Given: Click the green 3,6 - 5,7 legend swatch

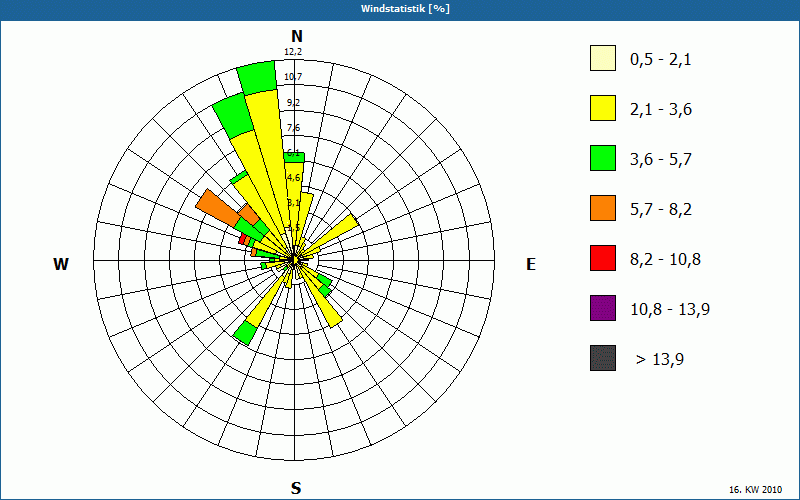Looking at the screenshot, I should [x=603, y=158].
